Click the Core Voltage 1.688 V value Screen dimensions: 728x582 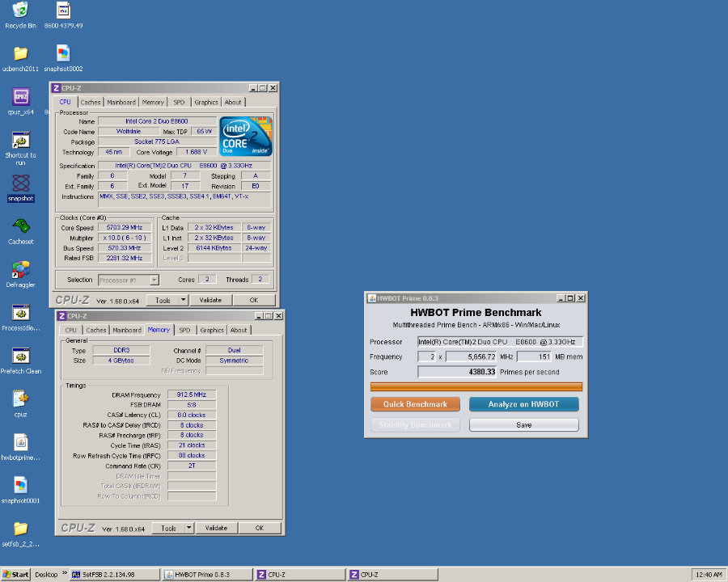coord(197,152)
